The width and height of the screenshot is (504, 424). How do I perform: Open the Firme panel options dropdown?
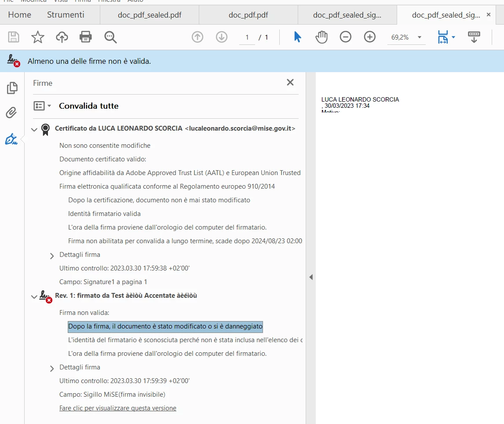(42, 106)
